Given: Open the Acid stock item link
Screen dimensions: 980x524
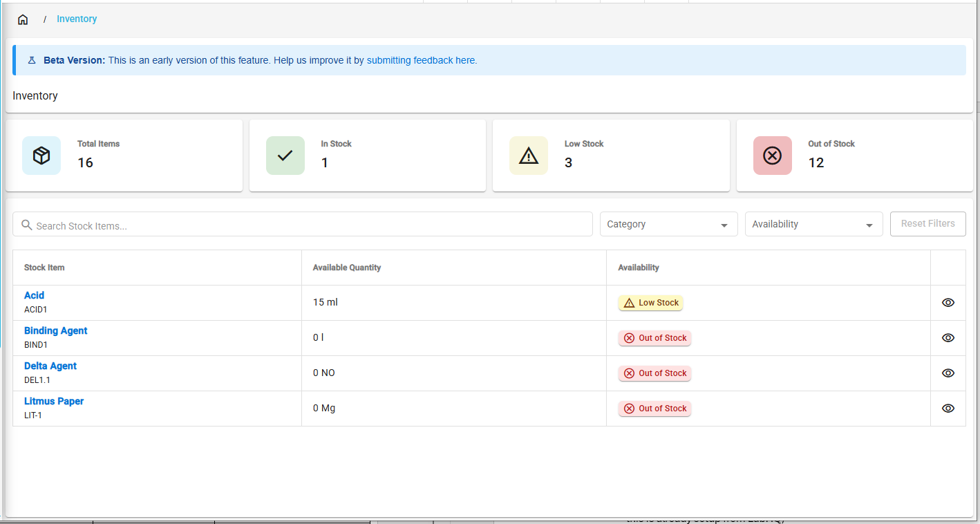Looking at the screenshot, I should coord(34,295).
